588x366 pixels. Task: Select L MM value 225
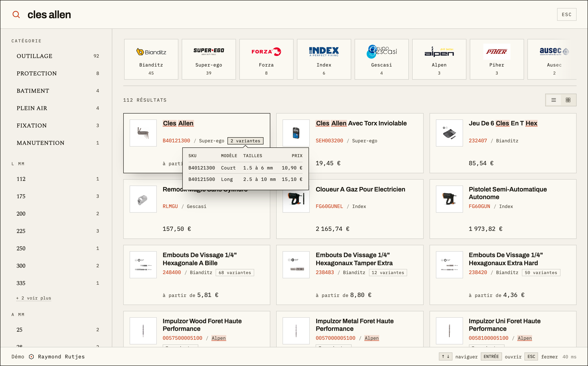pos(58,231)
